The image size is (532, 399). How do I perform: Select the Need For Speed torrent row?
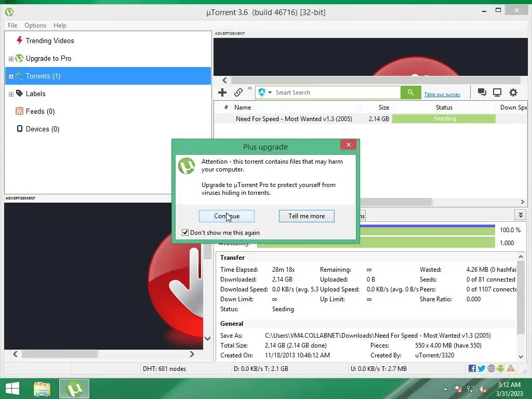tap(371, 119)
